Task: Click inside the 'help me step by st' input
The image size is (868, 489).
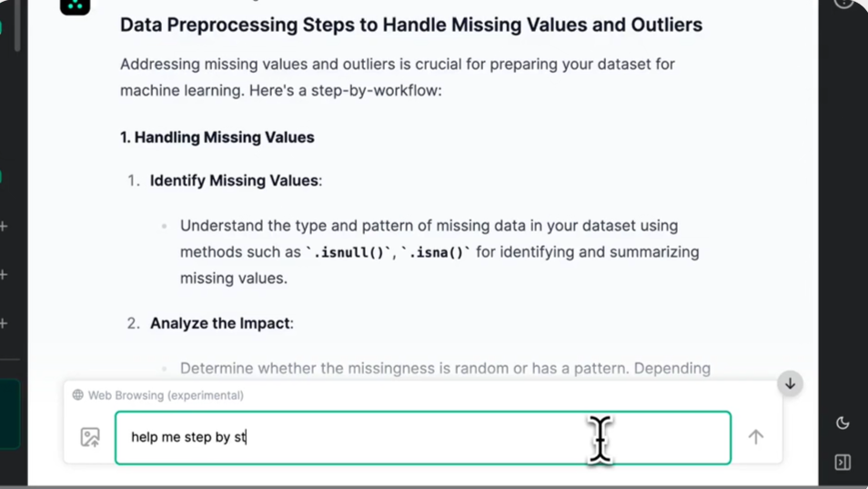Action: click(x=423, y=437)
